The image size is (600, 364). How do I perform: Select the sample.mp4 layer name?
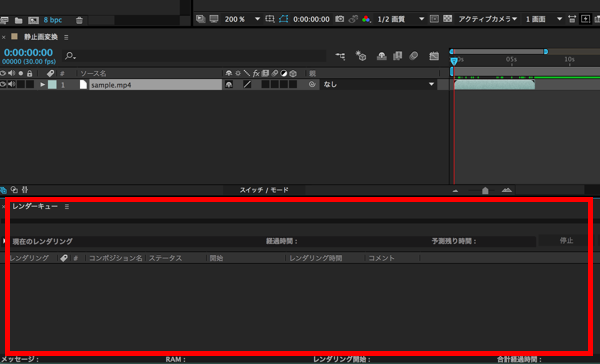pos(155,85)
